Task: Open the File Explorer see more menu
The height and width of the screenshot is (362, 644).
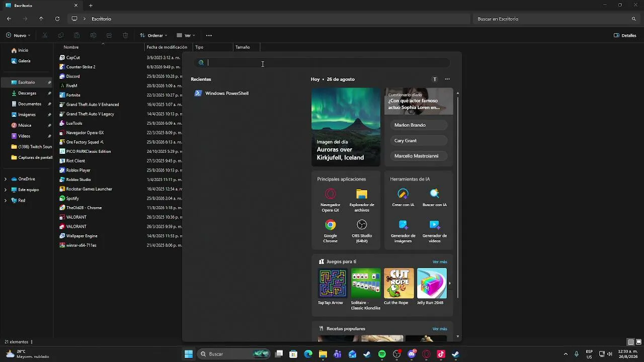Action: pos(209,35)
